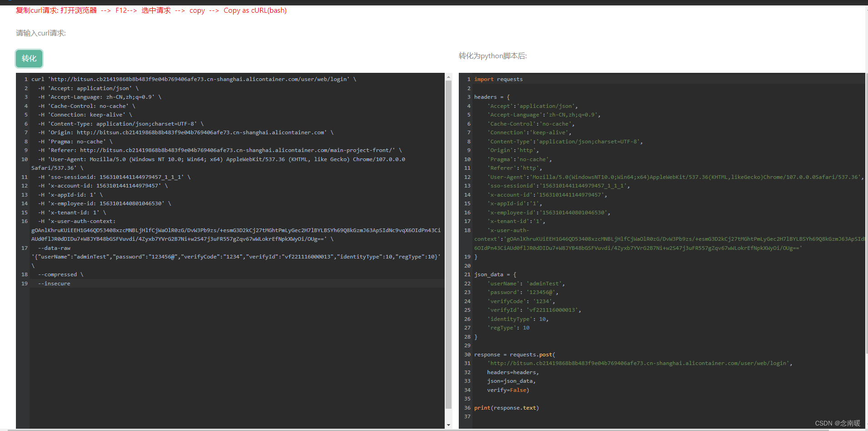The image size is (868, 431).
Task: Click the 'Pragma: no-cache' curl line
Action: click(75, 142)
